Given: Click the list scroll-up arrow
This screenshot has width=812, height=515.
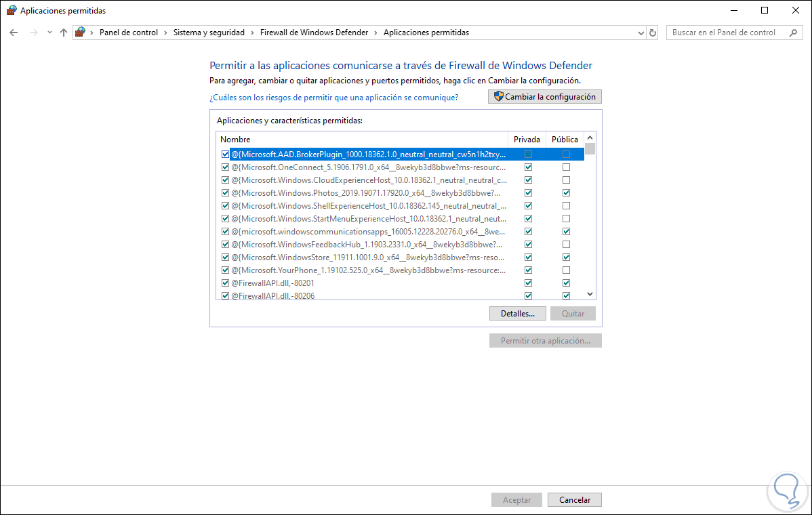Looking at the screenshot, I should click(x=590, y=138).
